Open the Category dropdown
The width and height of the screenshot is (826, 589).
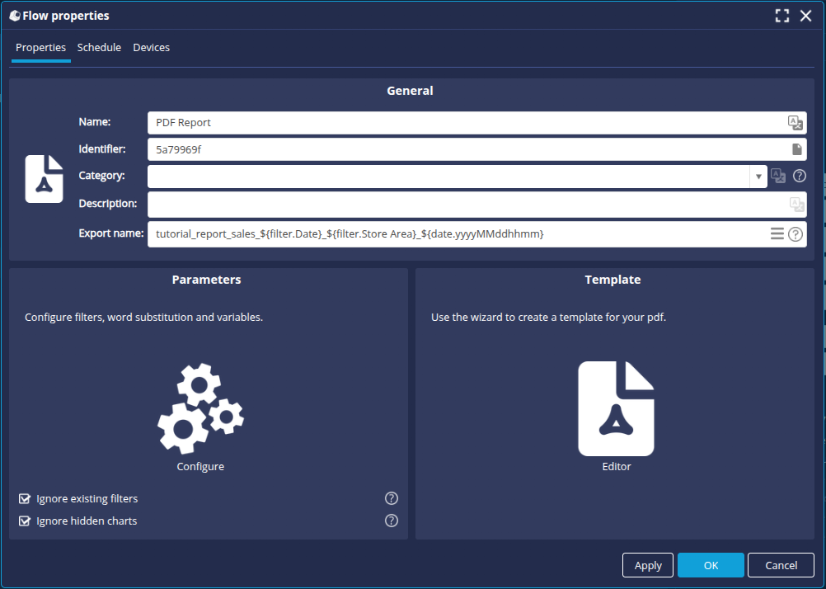760,175
